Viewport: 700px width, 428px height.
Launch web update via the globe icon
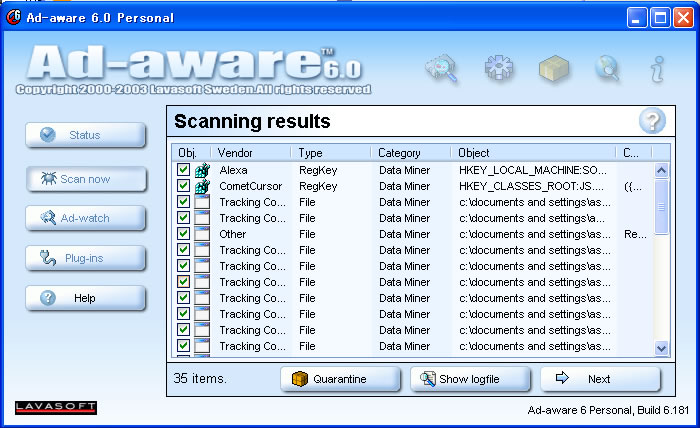608,68
